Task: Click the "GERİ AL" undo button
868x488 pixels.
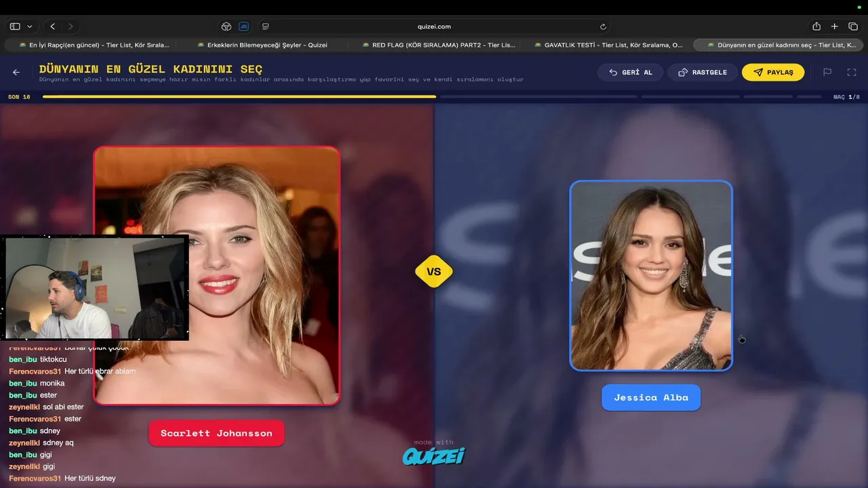Action: (631, 73)
